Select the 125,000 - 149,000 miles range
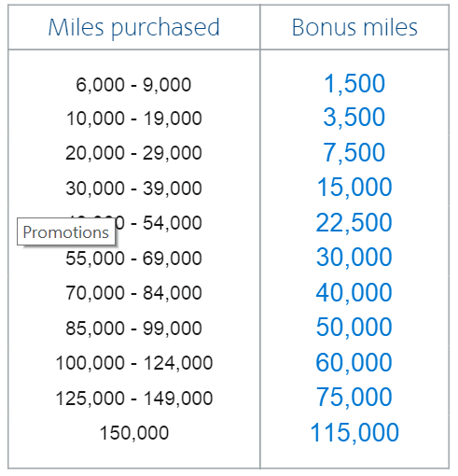 134,399
